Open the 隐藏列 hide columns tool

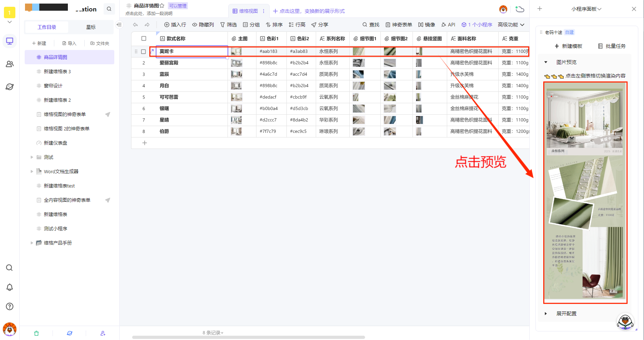203,25
